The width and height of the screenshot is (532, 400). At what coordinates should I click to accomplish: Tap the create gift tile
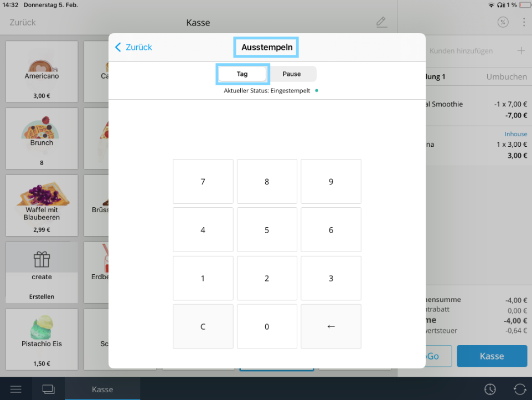(x=42, y=273)
